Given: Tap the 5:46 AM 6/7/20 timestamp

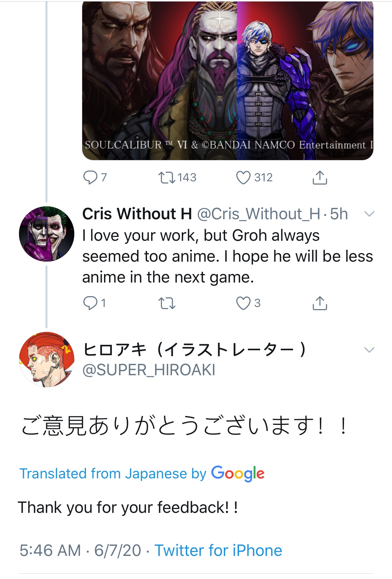Looking at the screenshot, I should coord(80,551).
